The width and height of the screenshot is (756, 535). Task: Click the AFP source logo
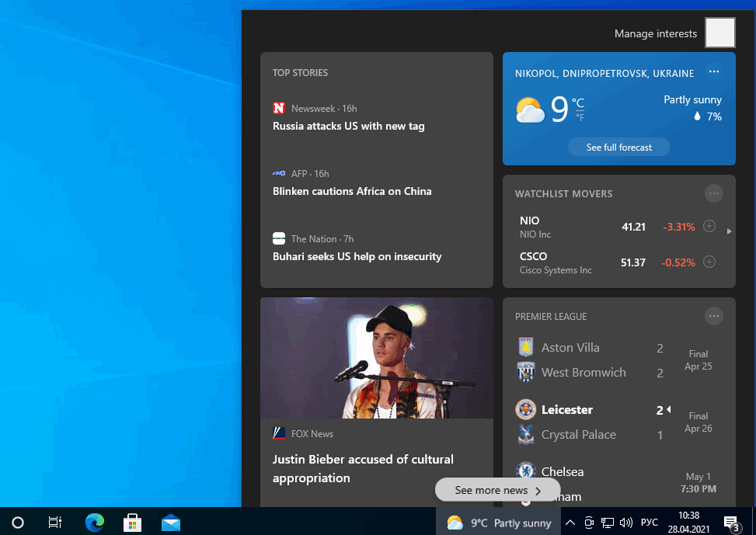[279, 173]
